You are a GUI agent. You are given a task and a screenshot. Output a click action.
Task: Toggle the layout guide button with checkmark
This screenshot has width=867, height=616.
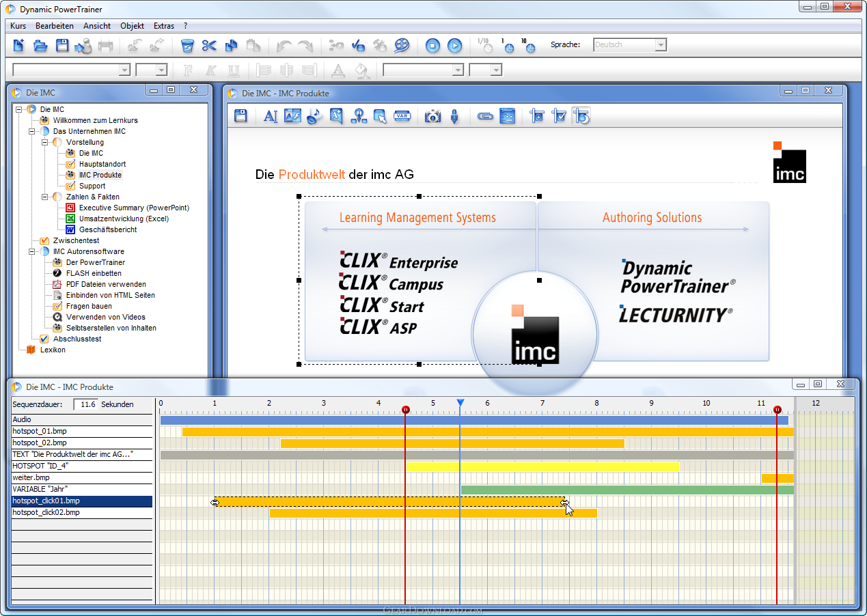tap(559, 116)
